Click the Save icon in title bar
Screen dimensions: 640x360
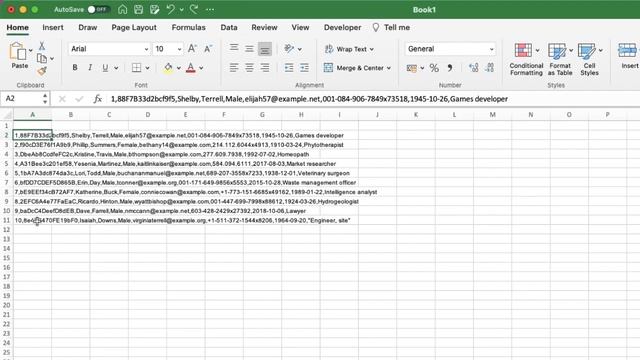point(138,9)
